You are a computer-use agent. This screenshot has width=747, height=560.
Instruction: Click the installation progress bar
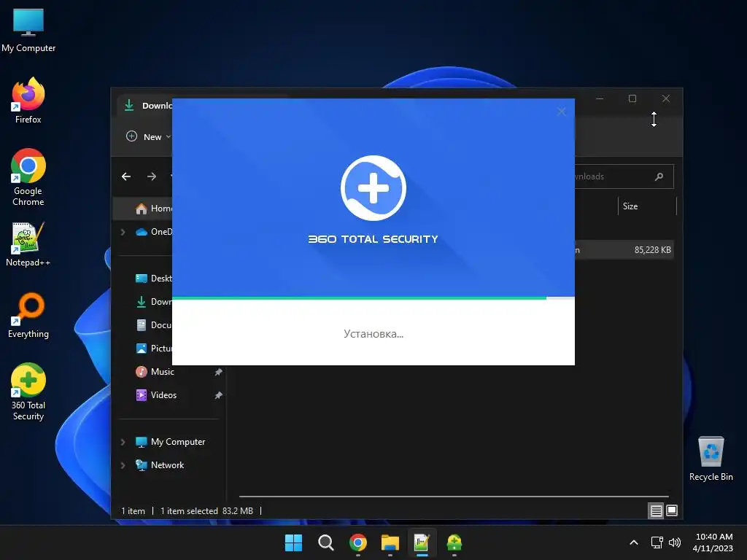pos(373,298)
